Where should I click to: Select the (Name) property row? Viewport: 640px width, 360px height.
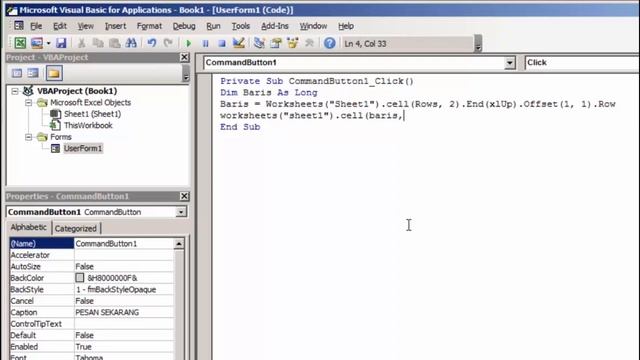[91, 244]
